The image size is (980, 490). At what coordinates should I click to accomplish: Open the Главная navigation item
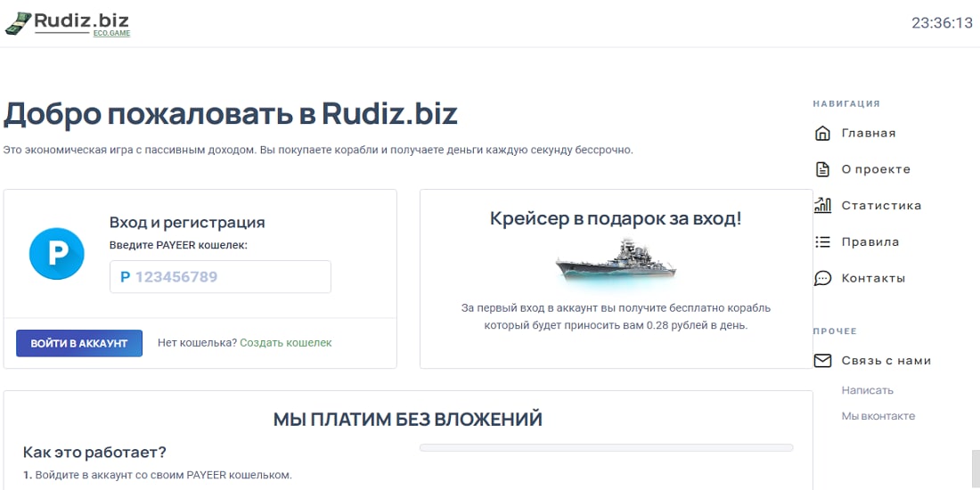pos(868,133)
